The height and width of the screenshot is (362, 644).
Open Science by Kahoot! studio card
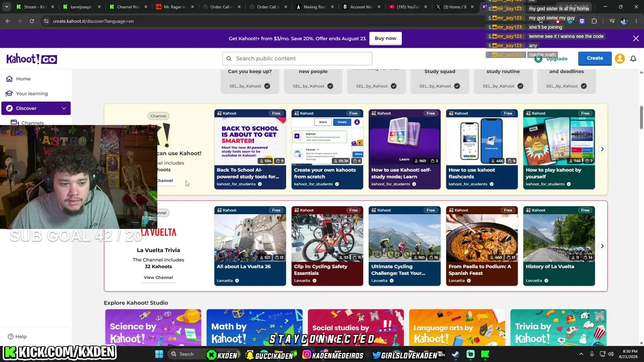[x=153, y=327]
